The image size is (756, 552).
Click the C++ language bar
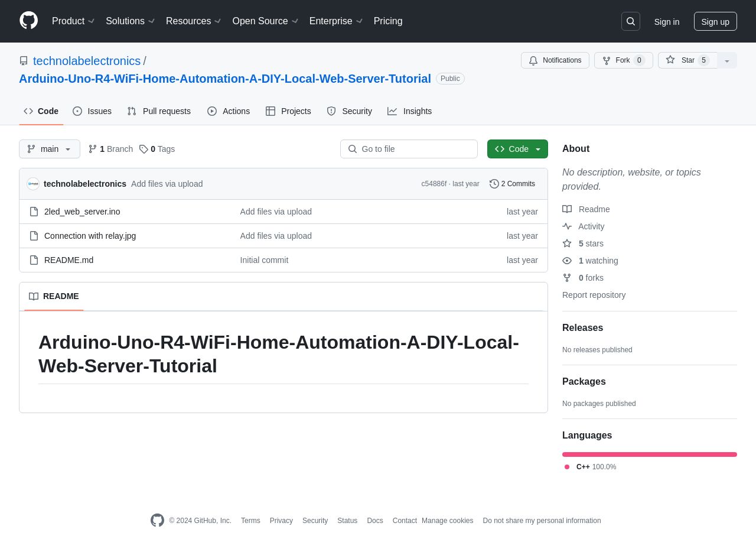(649, 454)
